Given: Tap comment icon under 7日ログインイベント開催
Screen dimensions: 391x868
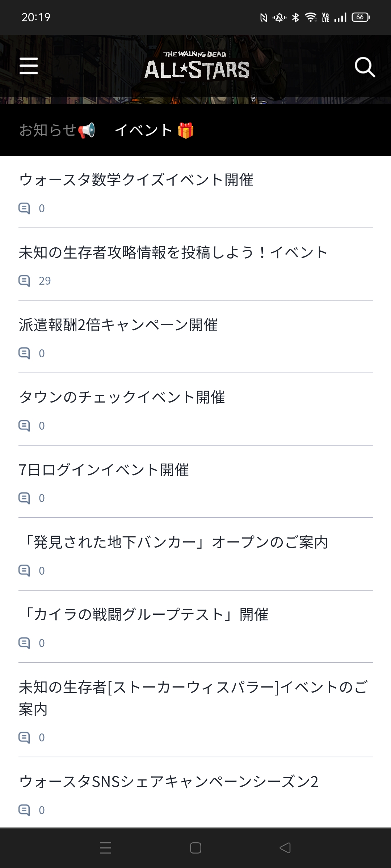Looking at the screenshot, I should 24,498.
